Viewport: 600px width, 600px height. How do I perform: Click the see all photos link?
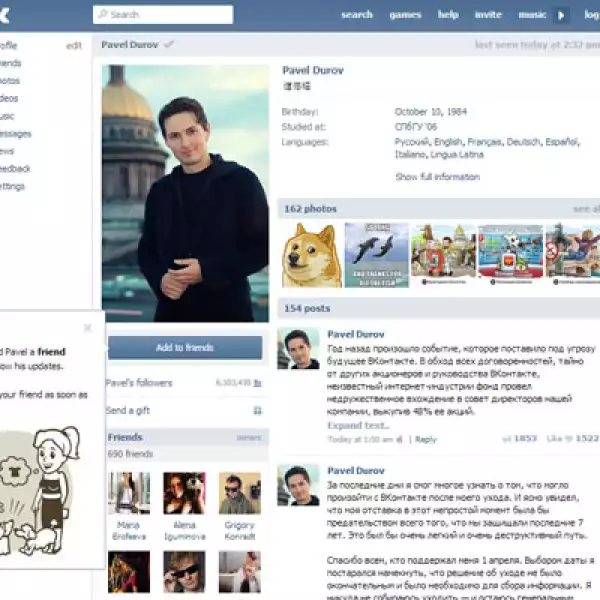pos(586,209)
